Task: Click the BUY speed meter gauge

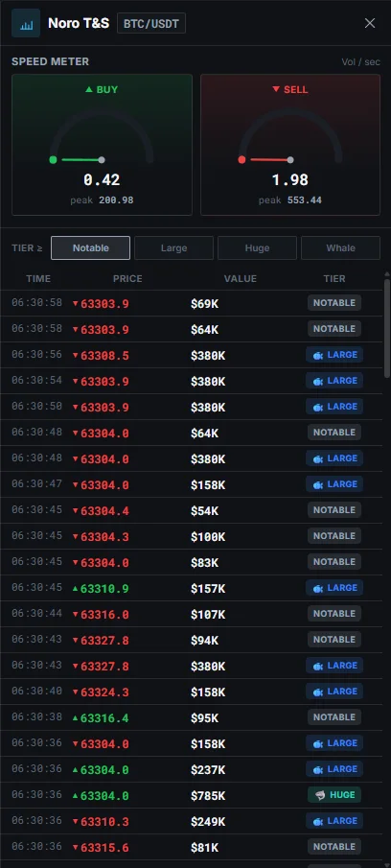Action: 102,145
